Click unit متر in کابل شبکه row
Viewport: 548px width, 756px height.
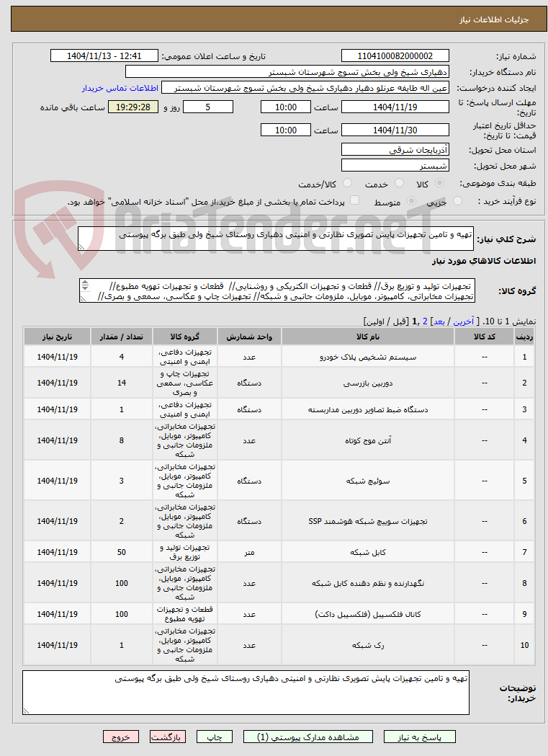[x=249, y=553]
